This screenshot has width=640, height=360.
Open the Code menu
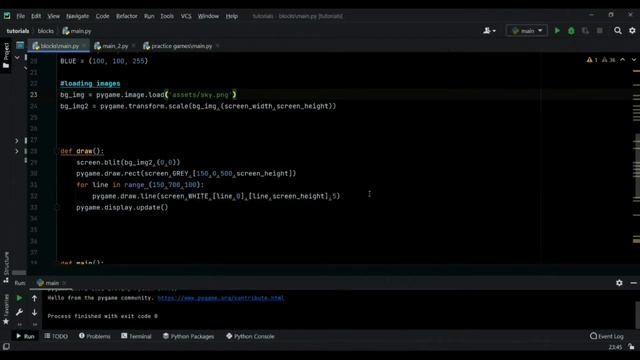(x=102, y=16)
